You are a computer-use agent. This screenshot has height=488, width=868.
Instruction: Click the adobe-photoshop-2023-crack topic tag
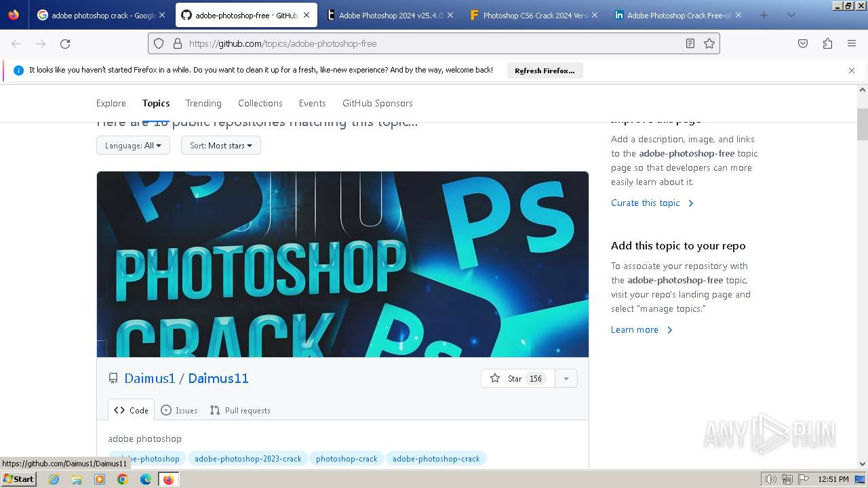click(248, 459)
